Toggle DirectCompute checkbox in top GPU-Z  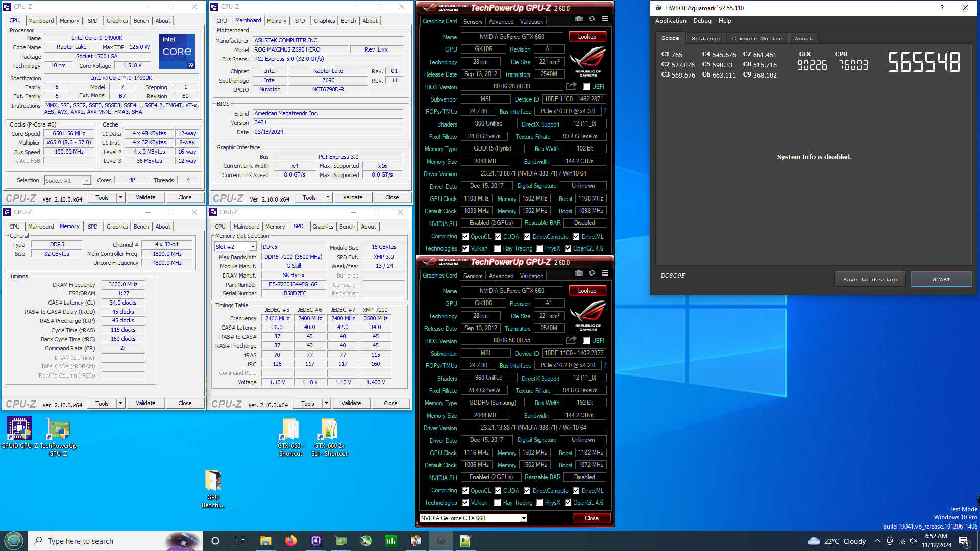click(x=527, y=237)
